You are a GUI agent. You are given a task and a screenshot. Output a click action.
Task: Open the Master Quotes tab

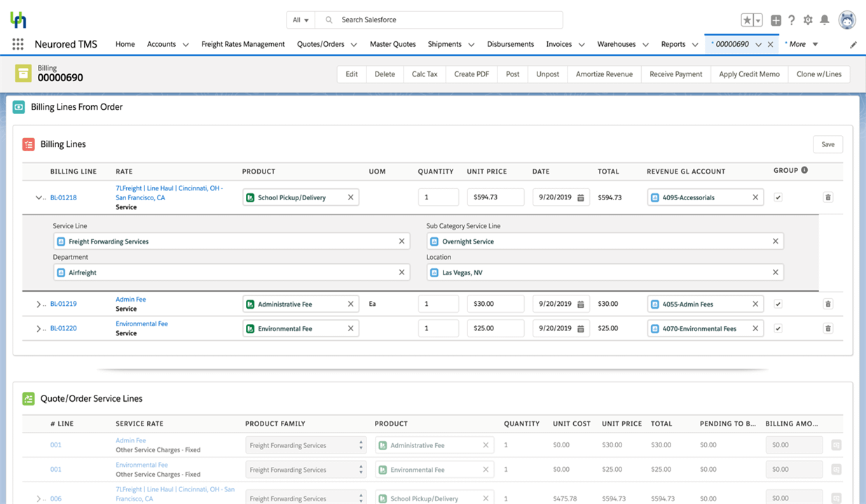coord(392,44)
